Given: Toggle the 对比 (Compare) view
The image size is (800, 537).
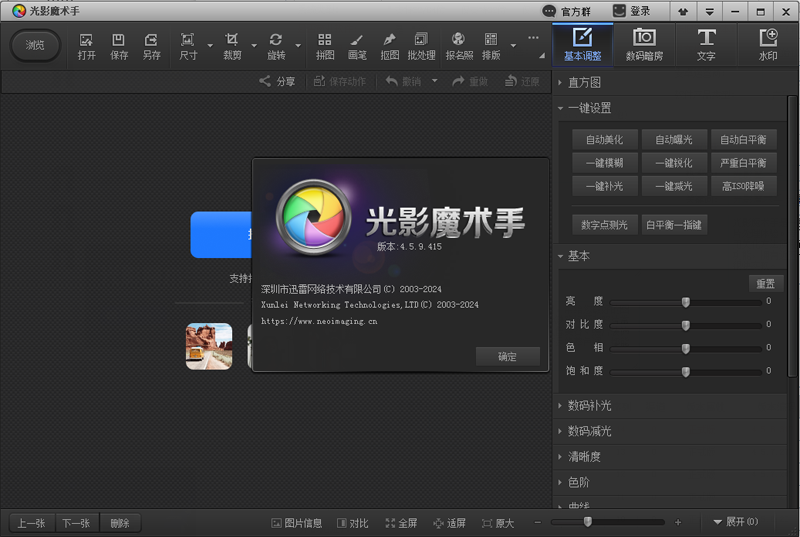Looking at the screenshot, I should (x=353, y=523).
